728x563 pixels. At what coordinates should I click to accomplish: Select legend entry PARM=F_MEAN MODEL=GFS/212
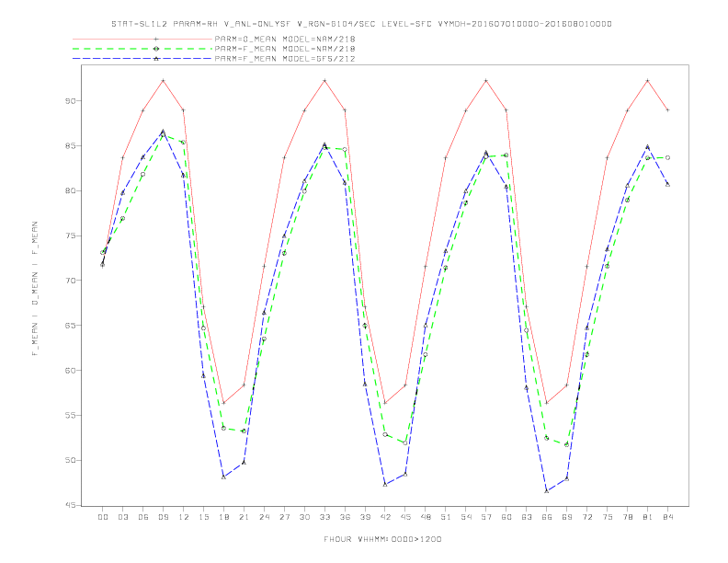tap(285, 59)
